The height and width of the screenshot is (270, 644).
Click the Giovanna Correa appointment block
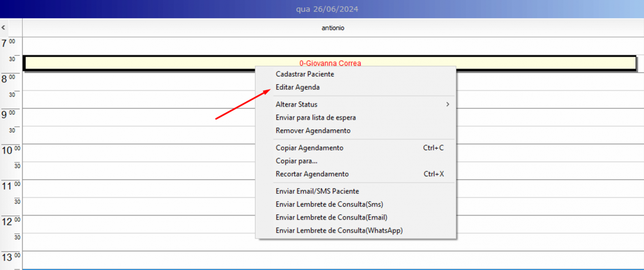(153, 63)
